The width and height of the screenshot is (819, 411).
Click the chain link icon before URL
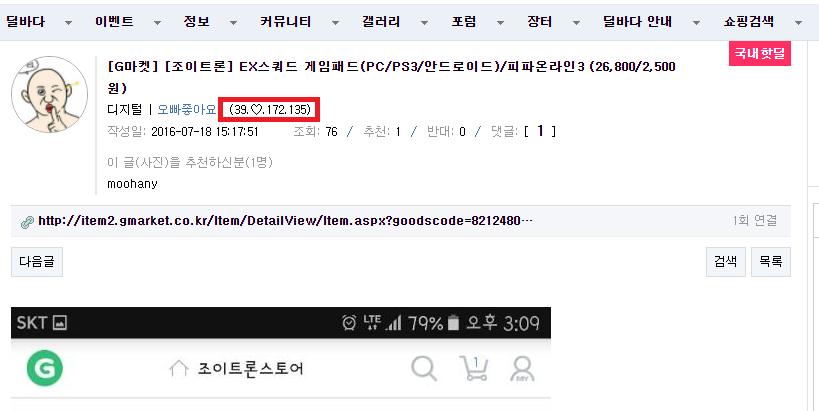[x=27, y=222]
